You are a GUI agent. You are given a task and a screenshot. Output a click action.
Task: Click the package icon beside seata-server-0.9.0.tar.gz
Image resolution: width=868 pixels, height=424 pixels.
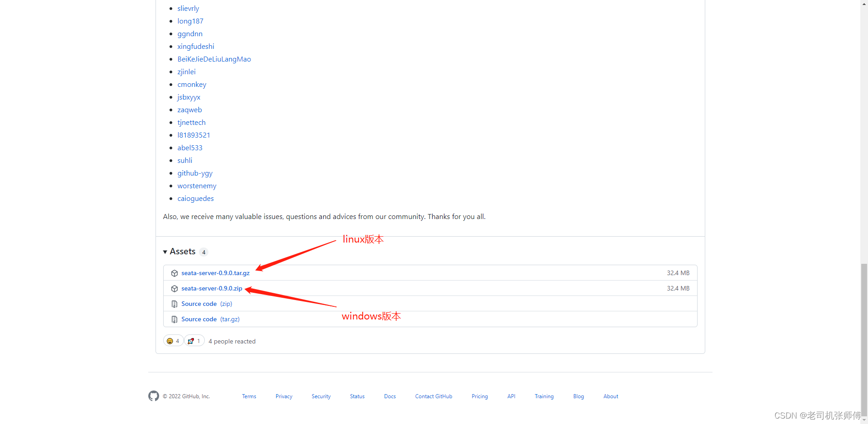pyautogui.click(x=175, y=273)
